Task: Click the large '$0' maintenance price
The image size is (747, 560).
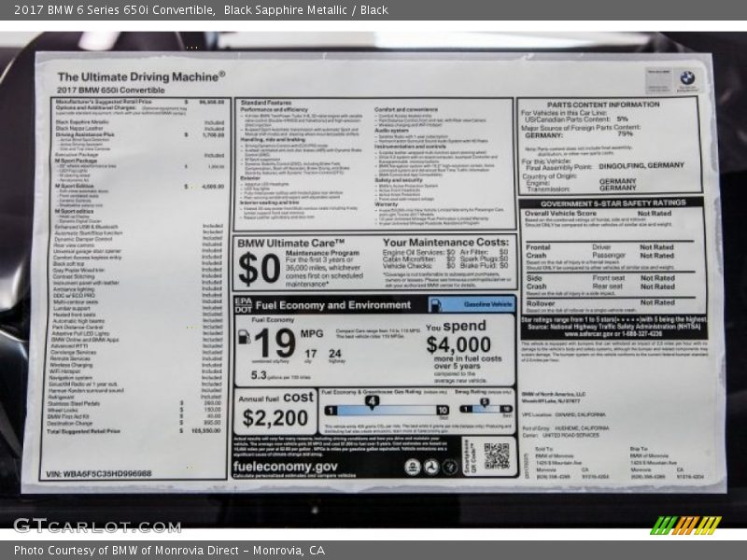Action: point(260,270)
